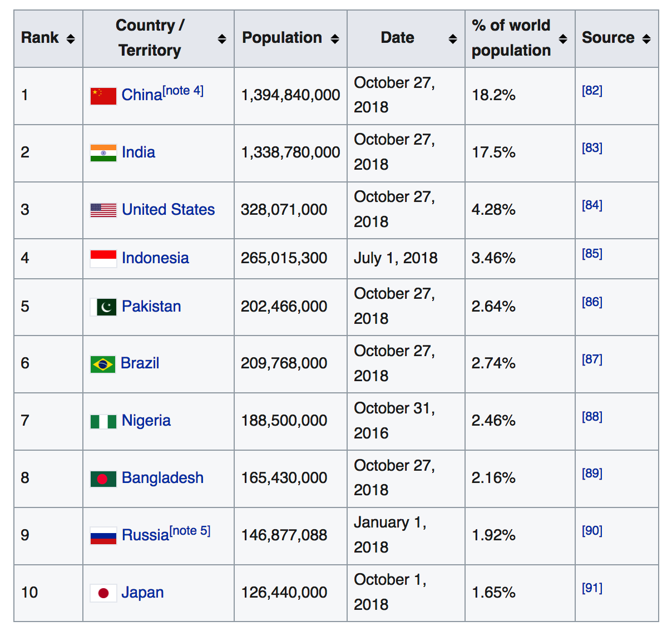Click the Japan flag icon

pyautogui.click(x=103, y=593)
